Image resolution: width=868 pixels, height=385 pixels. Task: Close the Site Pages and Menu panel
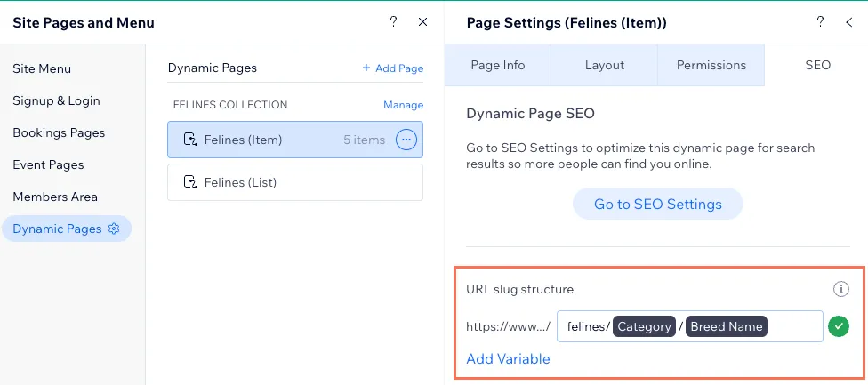coord(423,22)
